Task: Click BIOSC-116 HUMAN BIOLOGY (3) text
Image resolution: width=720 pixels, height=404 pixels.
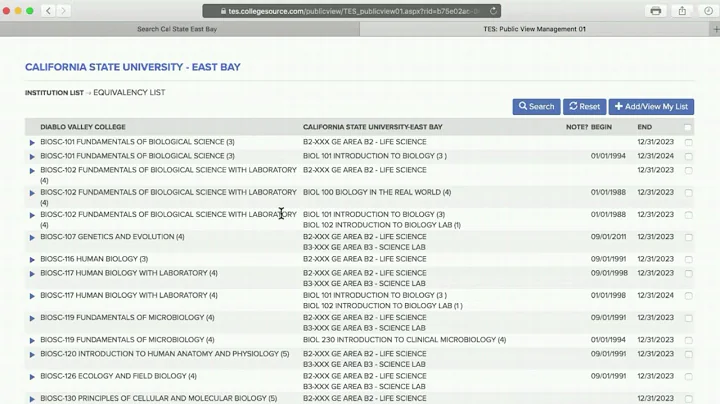Action: 94,259
